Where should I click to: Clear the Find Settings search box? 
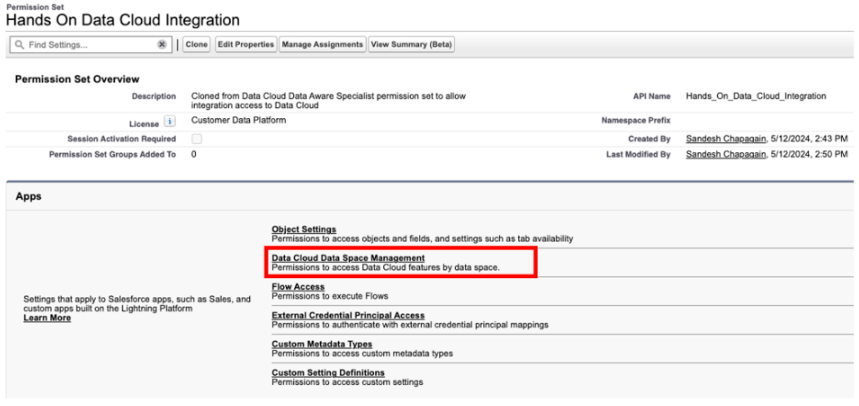[162, 45]
